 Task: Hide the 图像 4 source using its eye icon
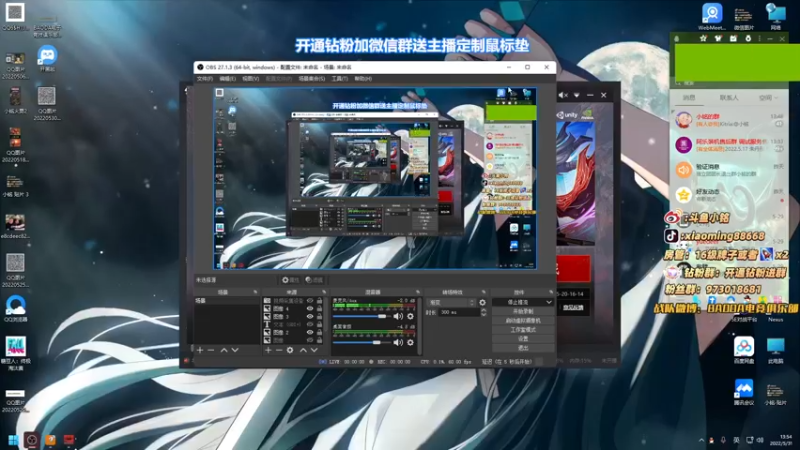click(310, 309)
